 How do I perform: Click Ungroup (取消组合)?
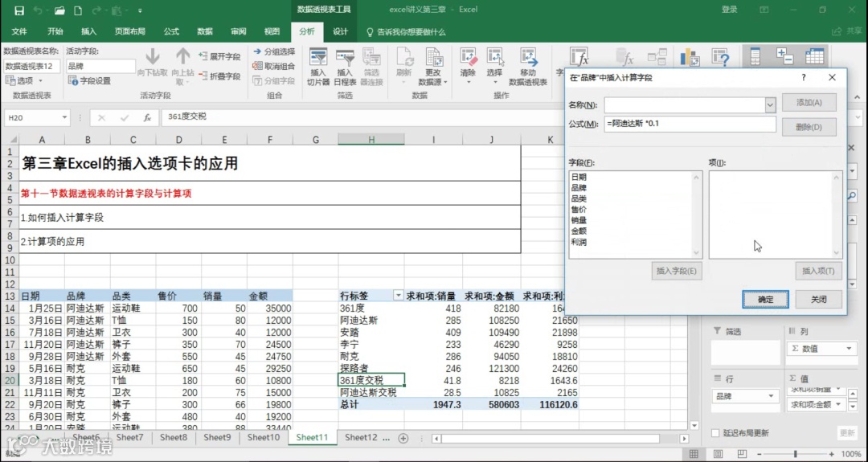tap(274, 66)
